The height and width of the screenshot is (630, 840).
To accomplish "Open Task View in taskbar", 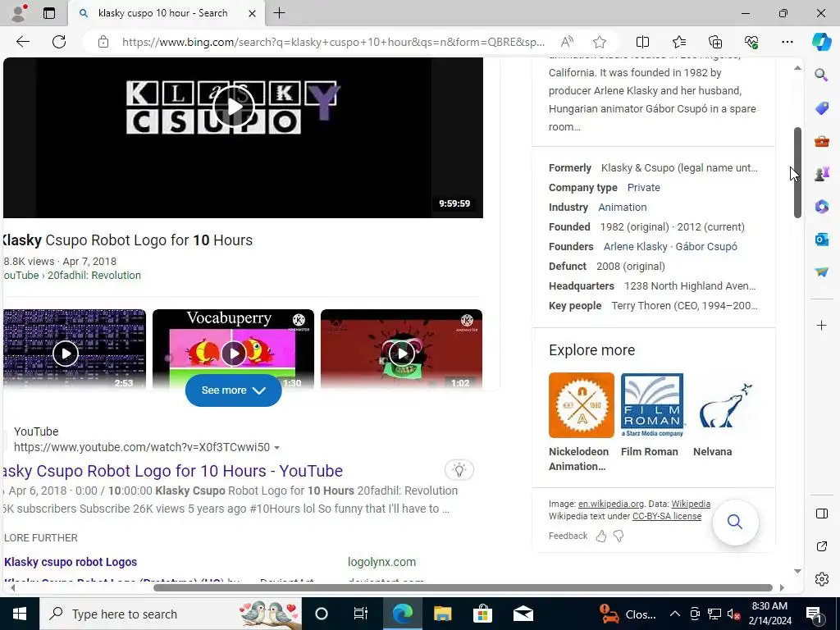I will point(361,614).
